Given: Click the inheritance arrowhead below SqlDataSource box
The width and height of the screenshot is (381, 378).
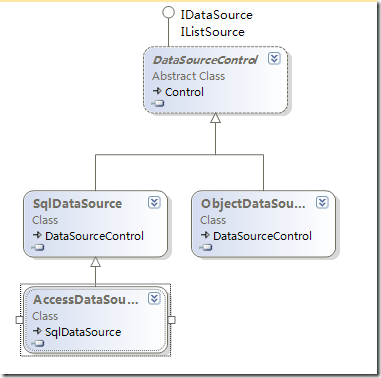Looking at the screenshot, I should tap(95, 262).
